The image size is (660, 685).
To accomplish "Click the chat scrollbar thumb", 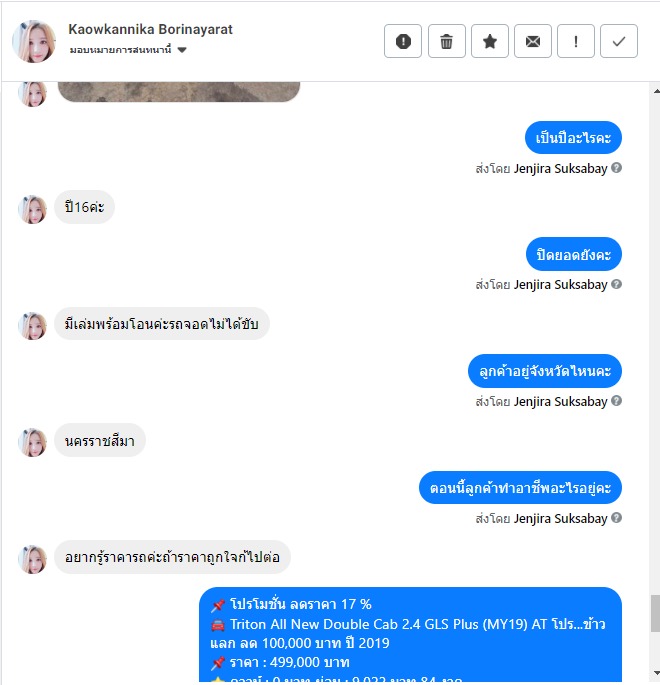I will click(x=656, y=613).
